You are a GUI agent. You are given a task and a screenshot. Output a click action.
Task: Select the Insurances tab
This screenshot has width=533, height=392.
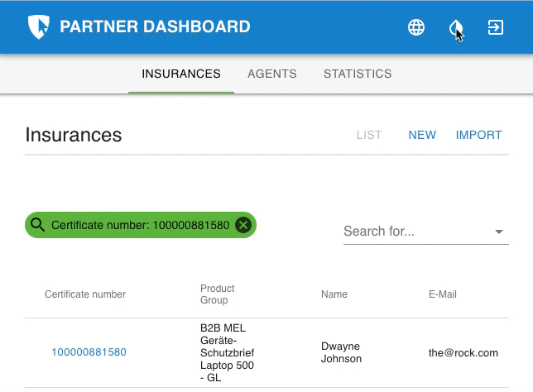[181, 74]
